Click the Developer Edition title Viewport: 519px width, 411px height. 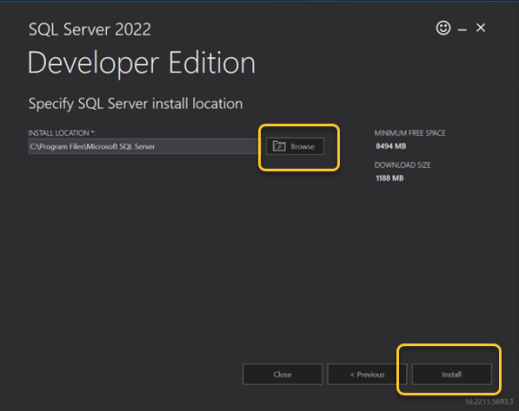141,63
